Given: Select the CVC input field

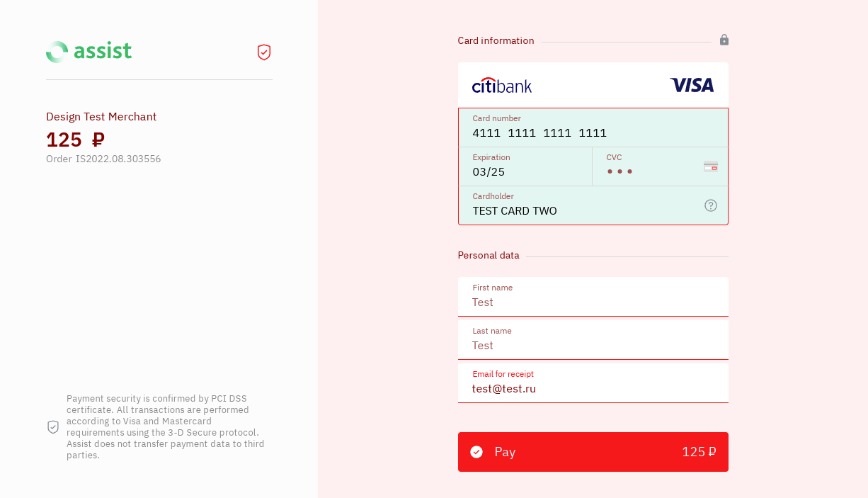Looking at the screenshot, I should point(648,171).
